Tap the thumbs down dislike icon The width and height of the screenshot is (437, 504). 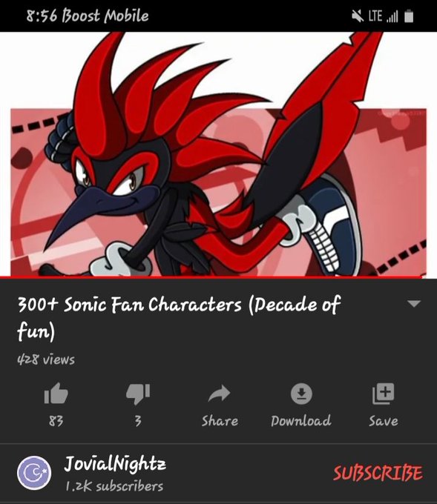[138, 394]
